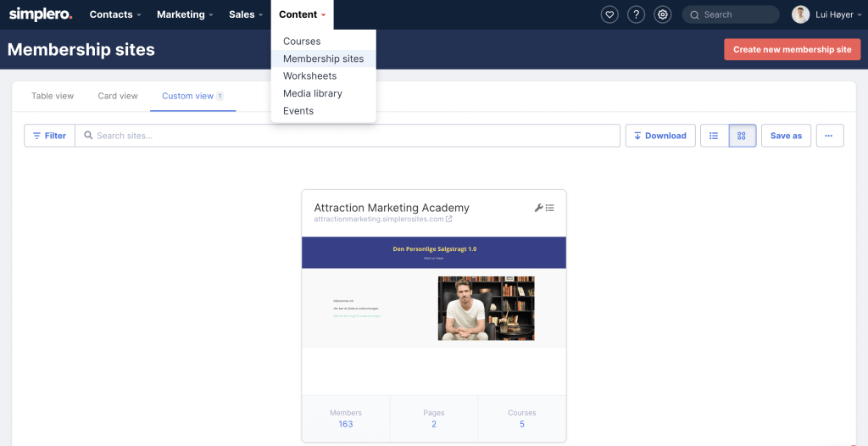Image resolution: width=868 pixels, height=446 pixels.
Task: Select Worksheets from the Content menu
Action: click(x=323, y=76)
